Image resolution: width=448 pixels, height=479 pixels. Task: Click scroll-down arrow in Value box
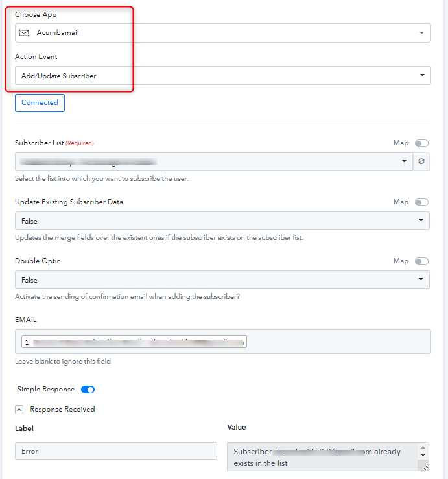423,455
